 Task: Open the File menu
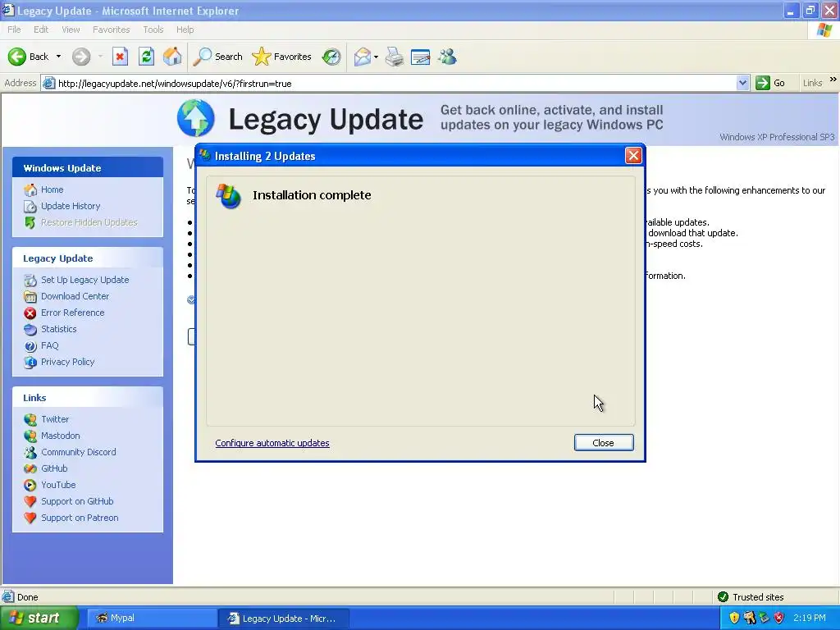click(x=15, y=30)
